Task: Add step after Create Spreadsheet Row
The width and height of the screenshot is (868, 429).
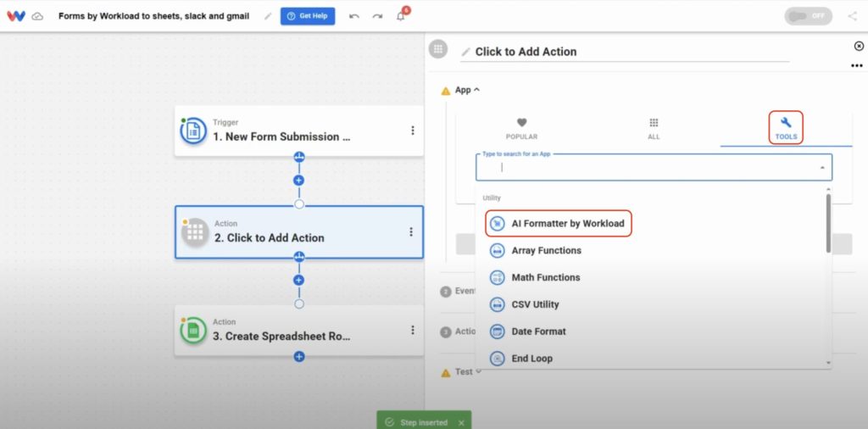Action: coord(299,357)
